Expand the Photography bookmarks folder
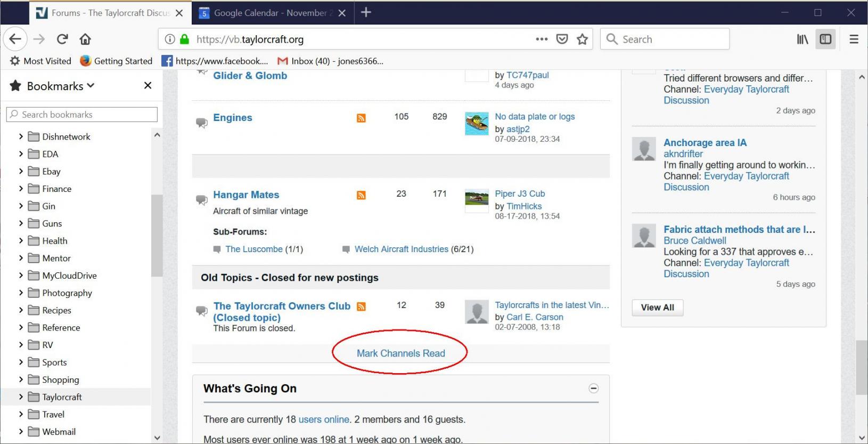 pyautogui.click(x=21, y=293)
